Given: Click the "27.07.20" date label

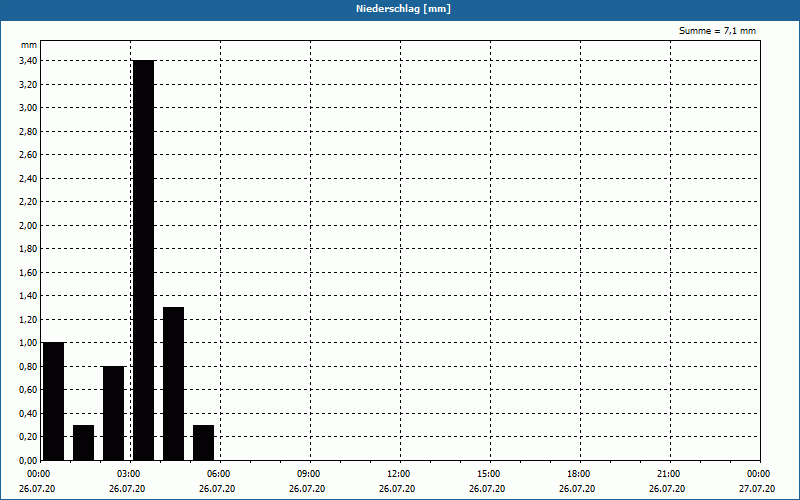Looking at the screenshot, I should click(757, 489).
